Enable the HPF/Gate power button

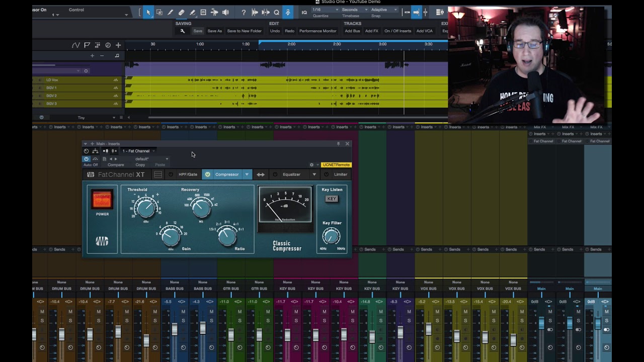pyautogui.click(x=171, y=174)
